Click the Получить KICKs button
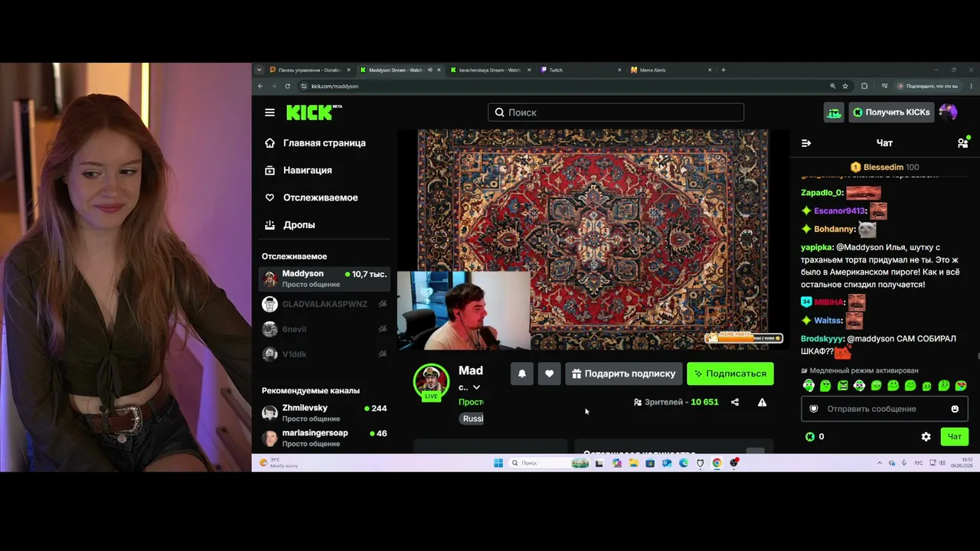 click(890, 112)
